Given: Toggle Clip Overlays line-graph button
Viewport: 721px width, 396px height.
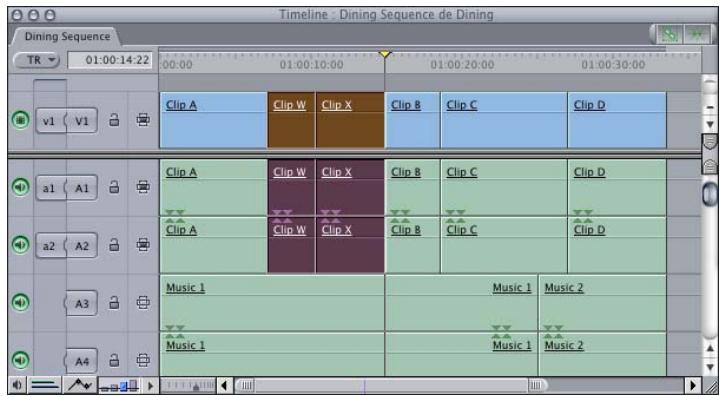Looking at the screenshot, I should 80,385.
